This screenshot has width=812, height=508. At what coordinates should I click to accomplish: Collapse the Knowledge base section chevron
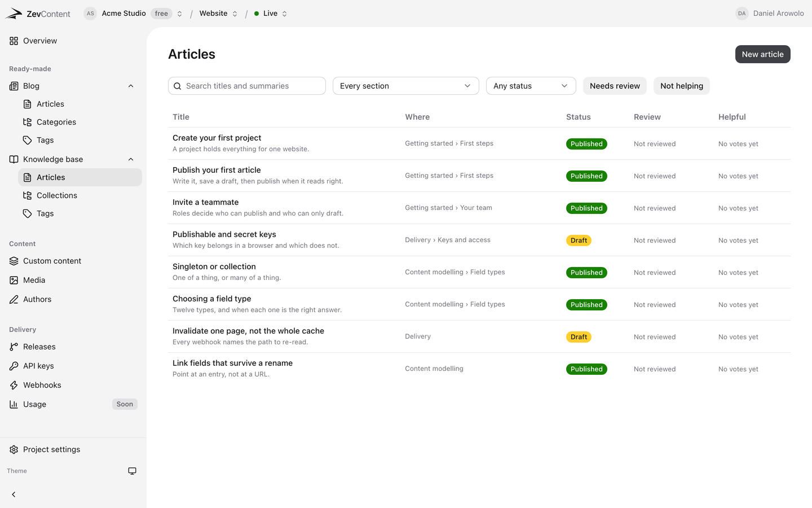point(131,159)
